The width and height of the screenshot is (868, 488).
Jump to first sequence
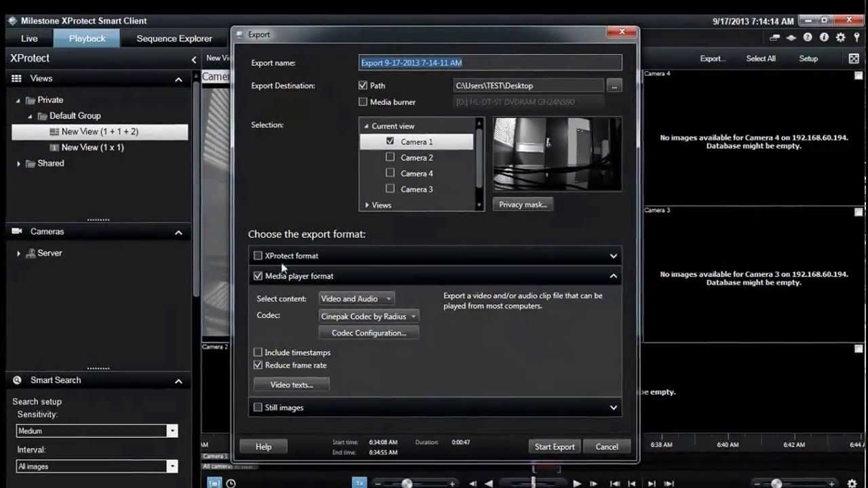[615, 483]
